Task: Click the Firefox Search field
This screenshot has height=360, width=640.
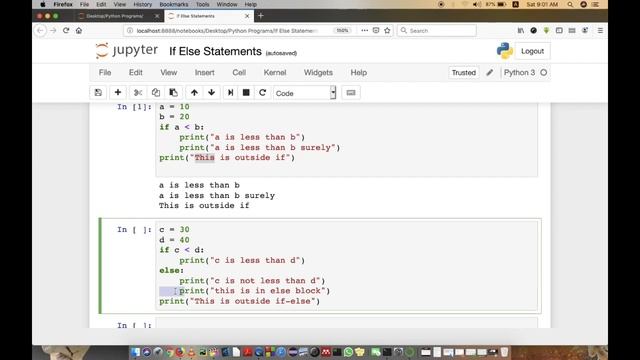Action: tap(437, 31)
